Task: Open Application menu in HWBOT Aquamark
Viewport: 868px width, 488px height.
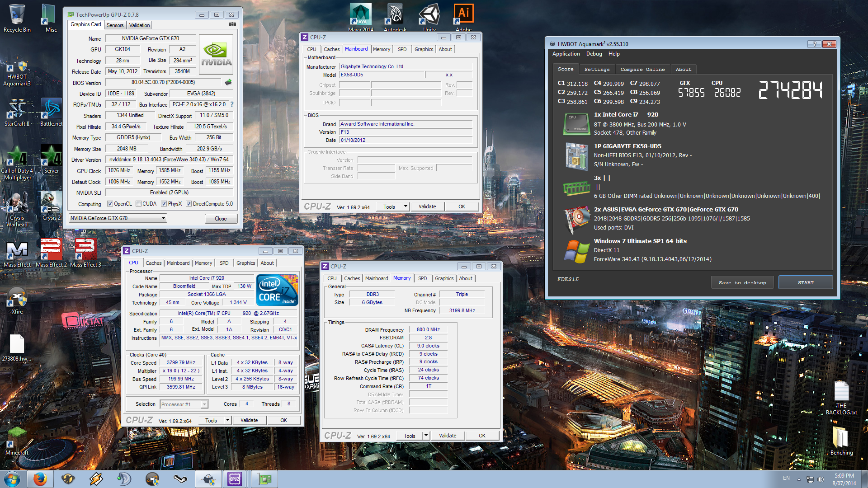Action: (x=566, y=54)
